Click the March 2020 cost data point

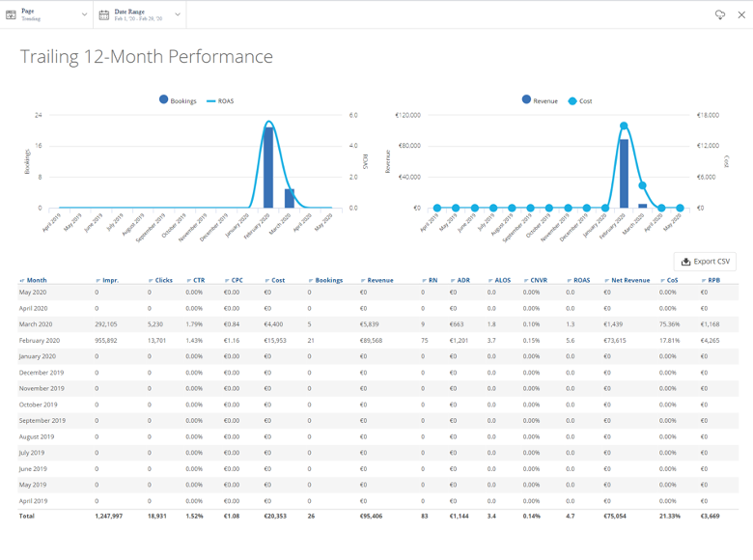tap(643, 185)
